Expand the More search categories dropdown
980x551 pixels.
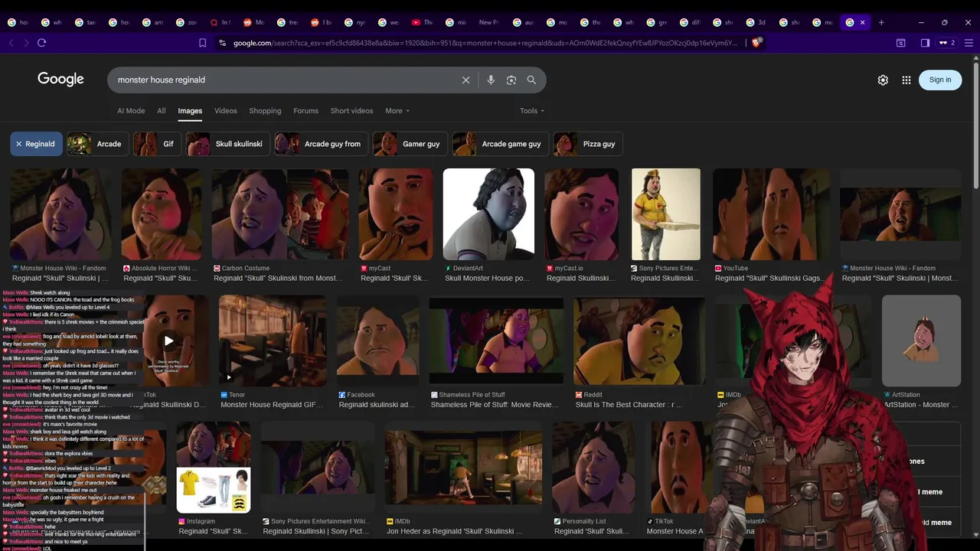pos(397,111)
